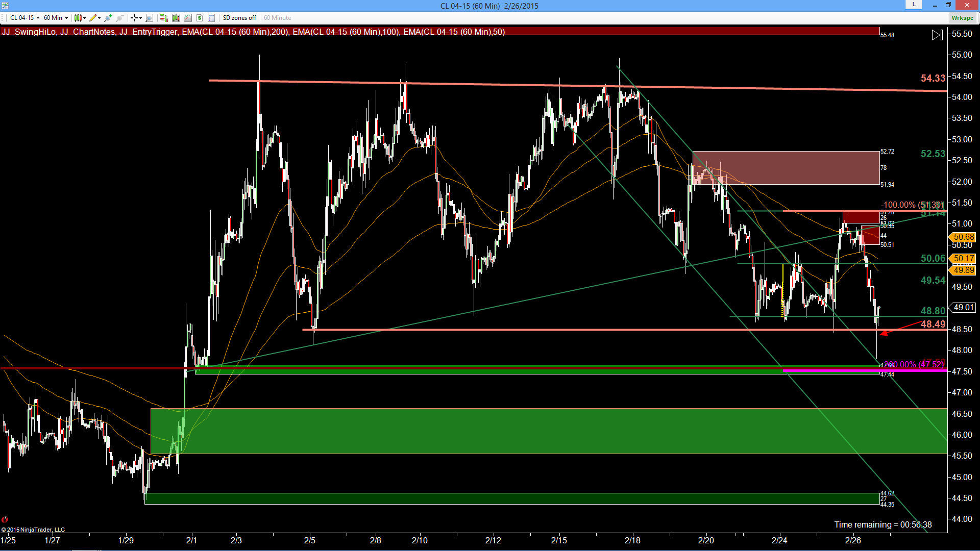Click the Wrkspc button
The height and width of the screenshot is (551, 980).
(962, 18)
